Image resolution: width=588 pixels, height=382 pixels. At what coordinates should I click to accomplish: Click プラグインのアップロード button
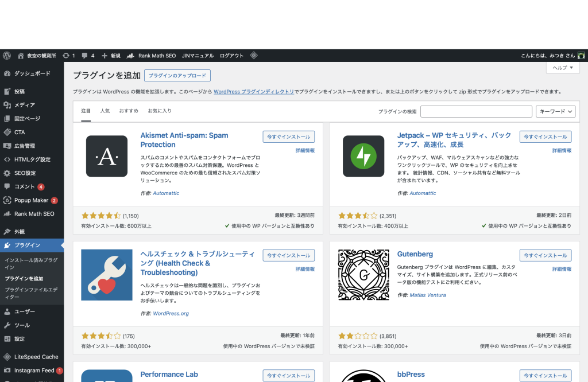(x=177, y=76)
